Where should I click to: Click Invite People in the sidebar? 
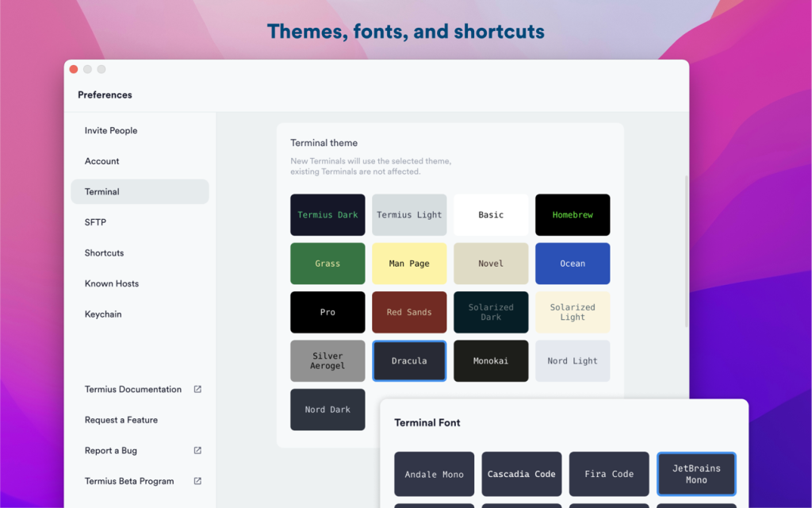(111, 131)
